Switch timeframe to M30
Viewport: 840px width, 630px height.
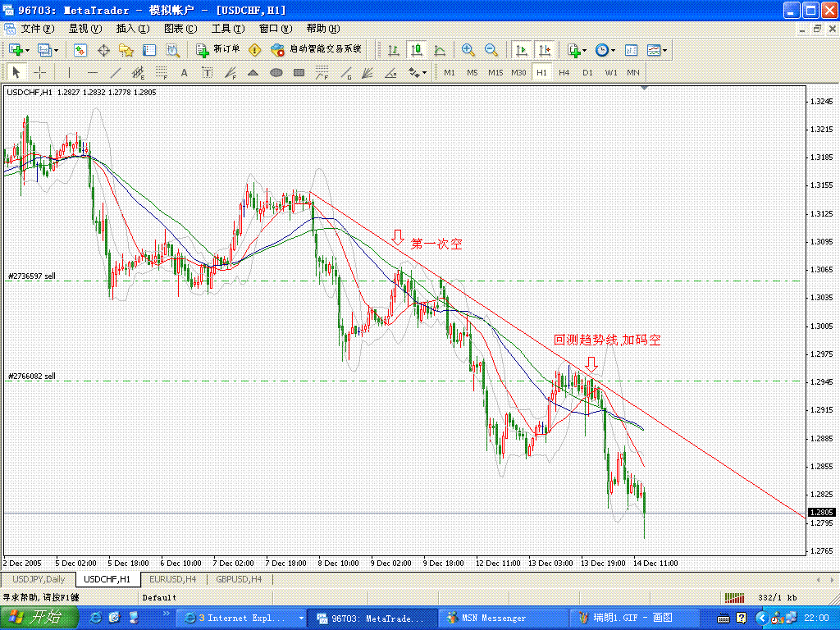518,72
